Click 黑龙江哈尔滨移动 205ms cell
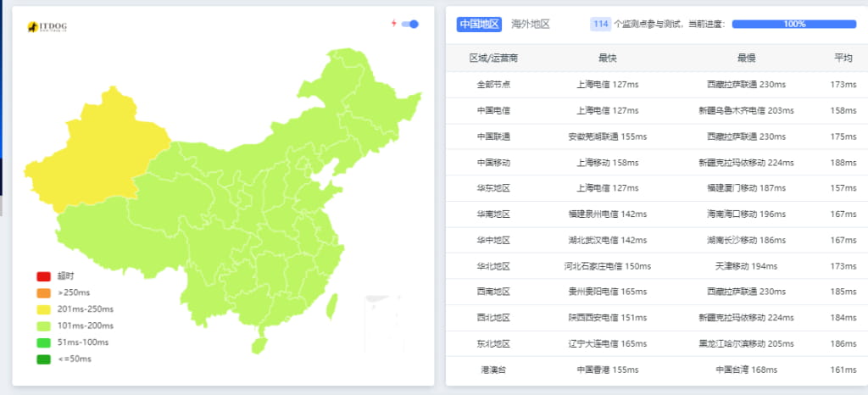 pos(746,343)
